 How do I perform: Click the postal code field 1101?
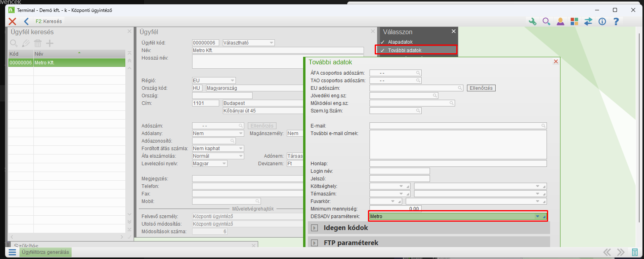[x=206, y=103]
